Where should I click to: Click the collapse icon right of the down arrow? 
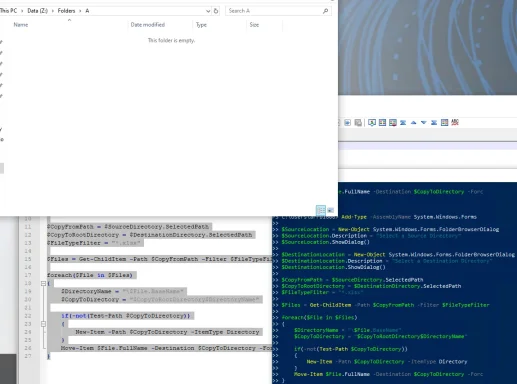pos(434,123)
